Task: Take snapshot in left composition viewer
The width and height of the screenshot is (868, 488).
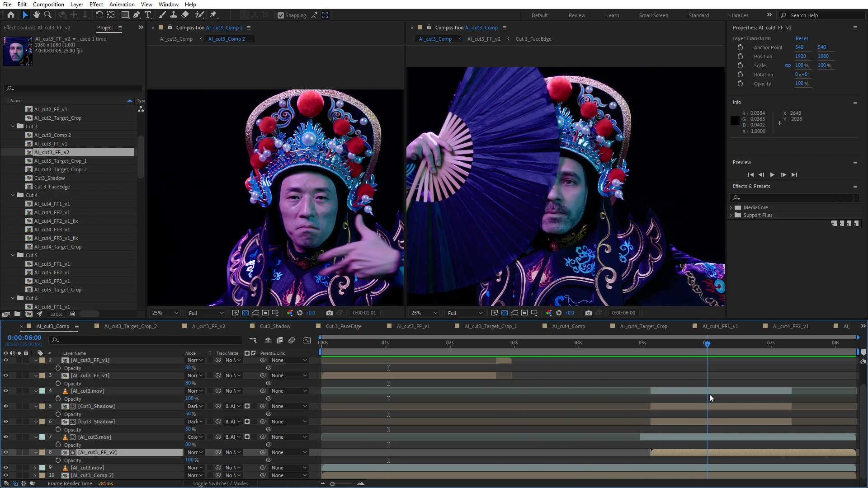Action: [x=330, y=313]
